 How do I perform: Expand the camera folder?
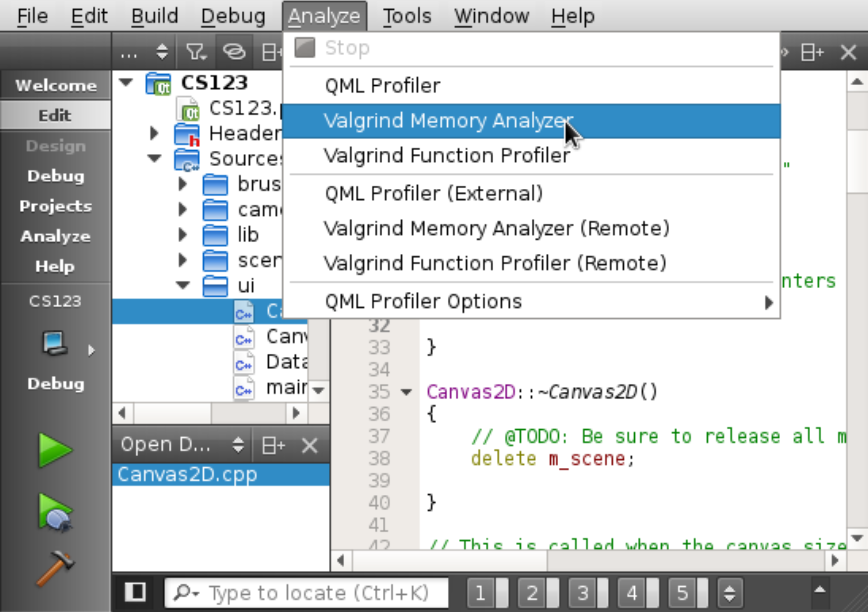point(182,210)
